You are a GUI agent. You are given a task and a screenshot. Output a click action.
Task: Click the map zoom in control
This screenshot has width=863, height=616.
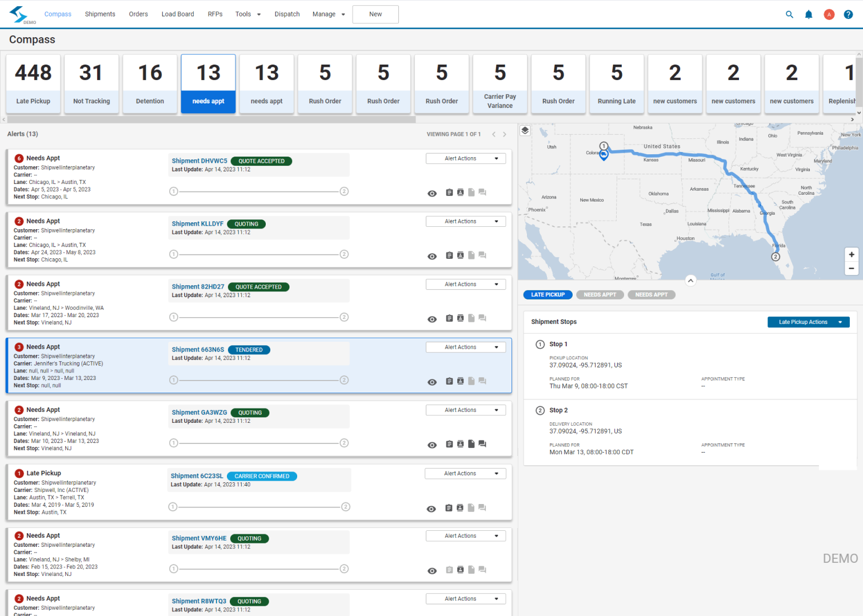pyautogui.click(x=852, y=255)
